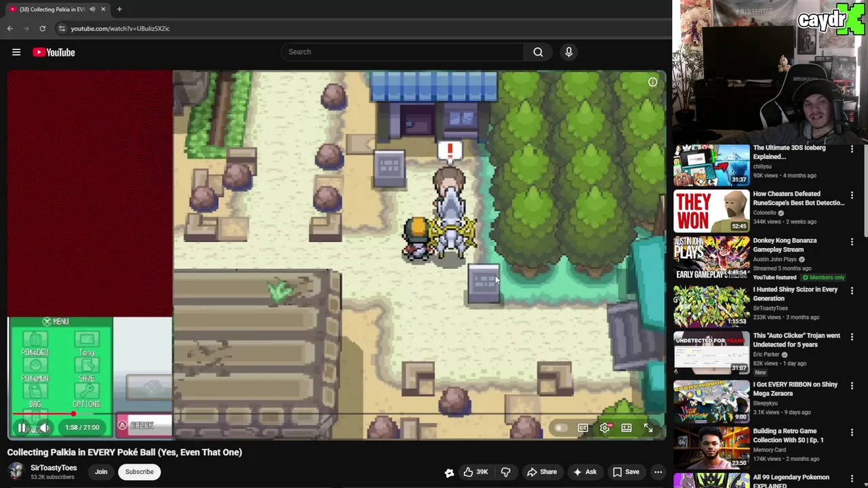Pause the video playback
Image resolution: width=868 pixels, height=488 pixels.
[22, 428]
